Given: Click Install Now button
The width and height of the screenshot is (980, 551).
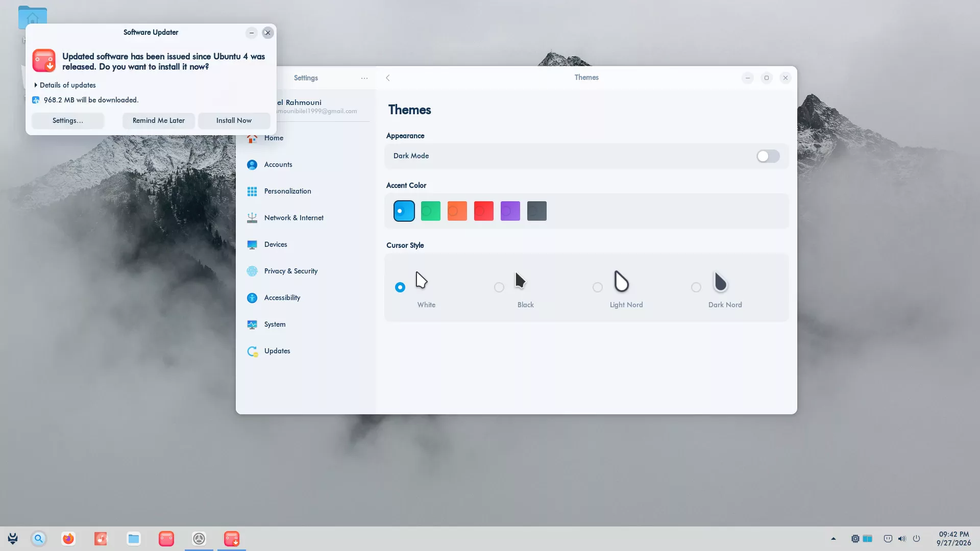Looking at the screenshot, I should 234,121.
